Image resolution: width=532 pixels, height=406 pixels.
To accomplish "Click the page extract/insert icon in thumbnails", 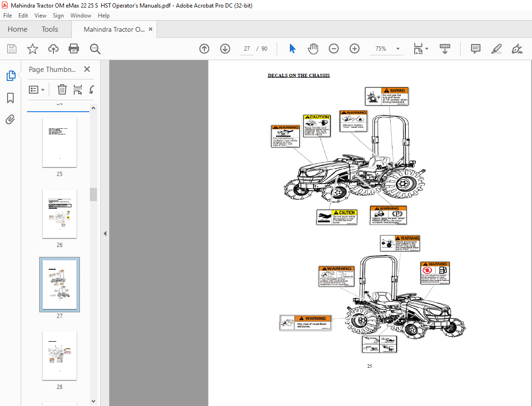I will coord(78,89).
